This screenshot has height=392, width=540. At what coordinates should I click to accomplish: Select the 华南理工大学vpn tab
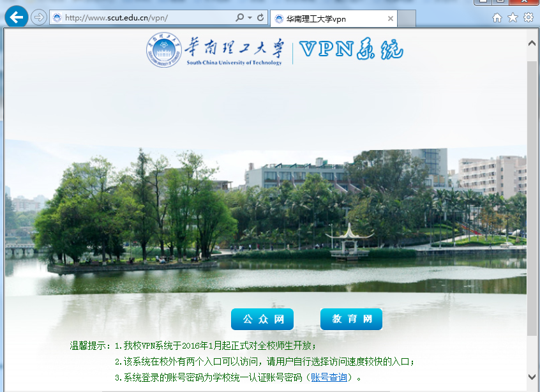coord(334,19)
